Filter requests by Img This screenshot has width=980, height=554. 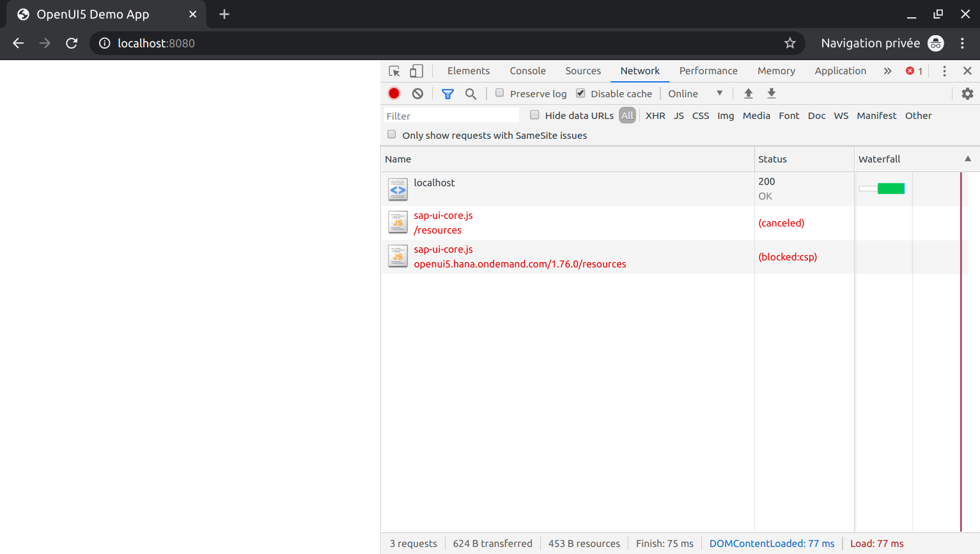click(x=726, y=116)
